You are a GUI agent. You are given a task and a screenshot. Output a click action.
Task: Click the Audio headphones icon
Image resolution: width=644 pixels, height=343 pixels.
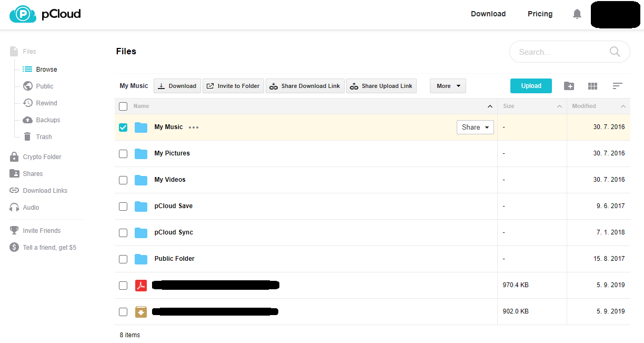14,208
